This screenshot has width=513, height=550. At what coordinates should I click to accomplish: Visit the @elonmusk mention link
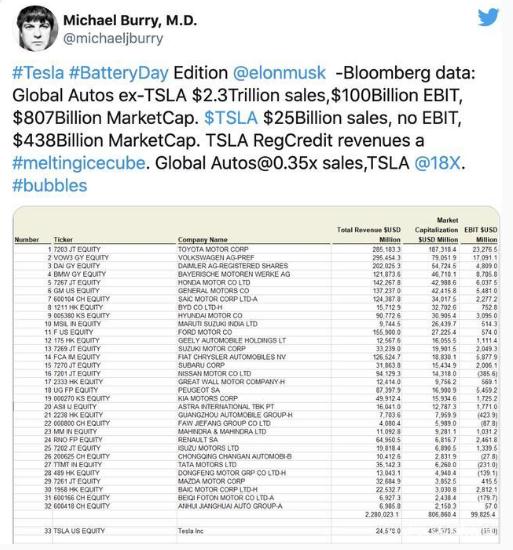(279, 73)
